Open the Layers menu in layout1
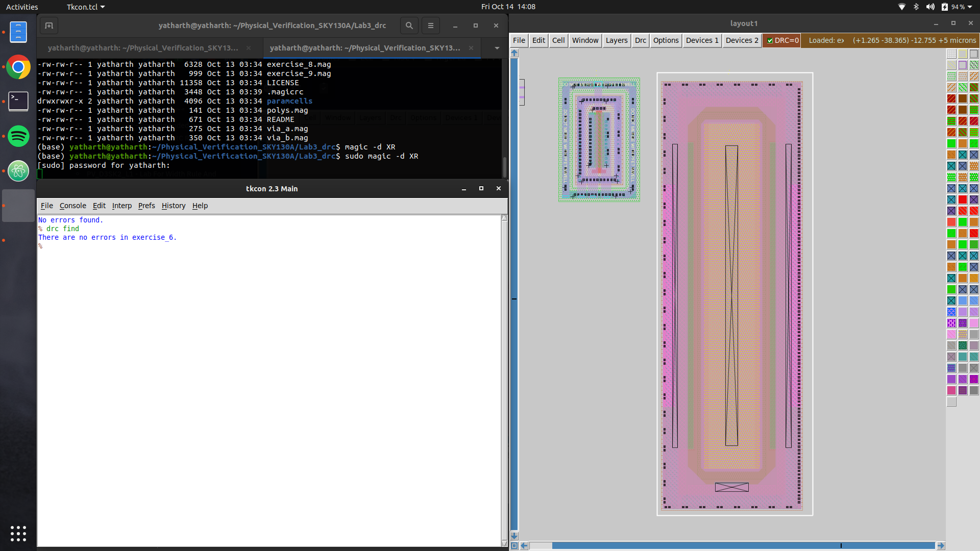980x551 pixels. (617, 40)
